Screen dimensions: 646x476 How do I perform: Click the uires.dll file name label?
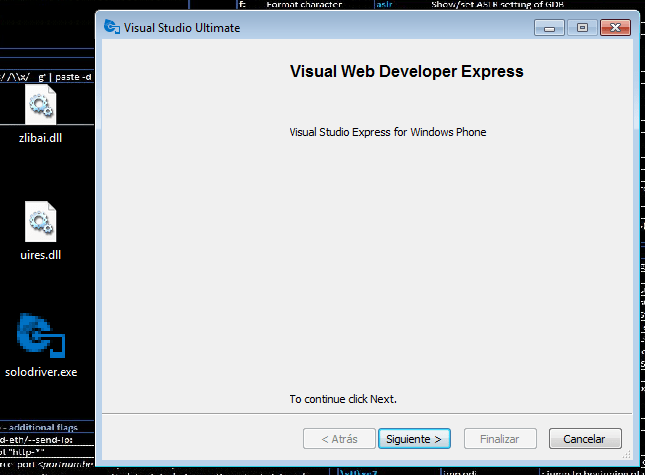click(x=40, y=255)
